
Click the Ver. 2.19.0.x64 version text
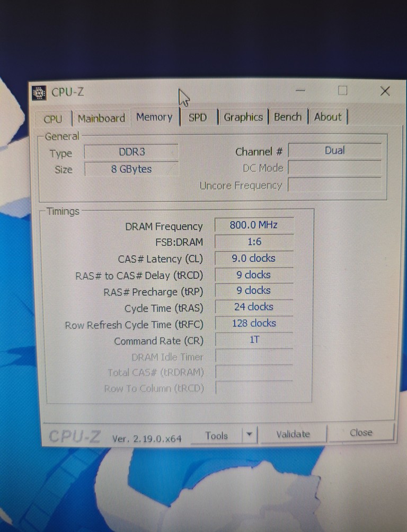coord(147,439)
